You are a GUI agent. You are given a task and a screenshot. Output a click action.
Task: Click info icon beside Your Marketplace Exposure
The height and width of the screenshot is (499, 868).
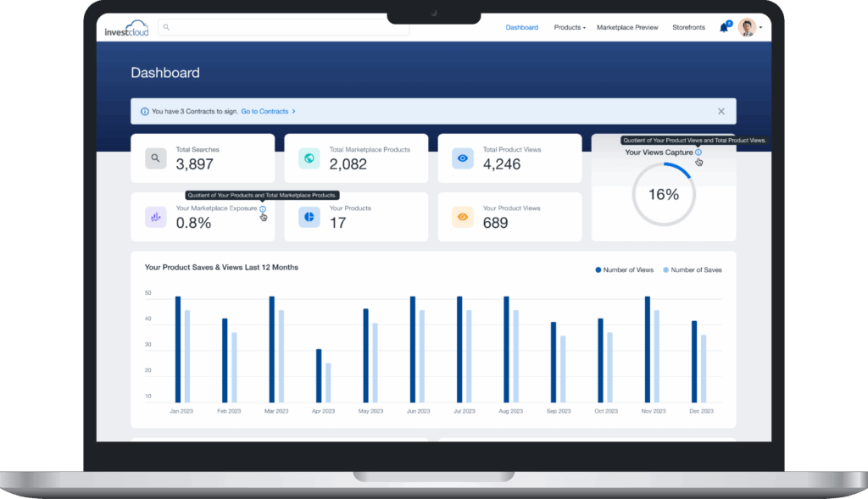coord(263,208)
